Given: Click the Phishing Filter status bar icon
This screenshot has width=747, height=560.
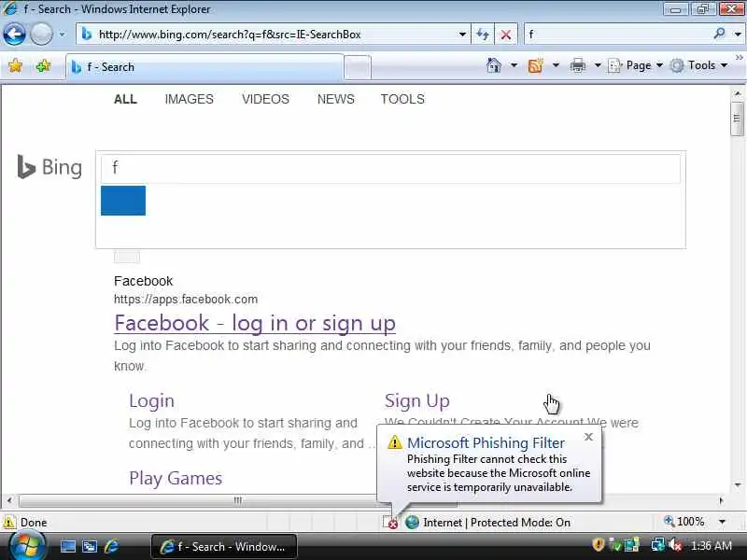Looking at the screenshot, I should pos(390,523).
